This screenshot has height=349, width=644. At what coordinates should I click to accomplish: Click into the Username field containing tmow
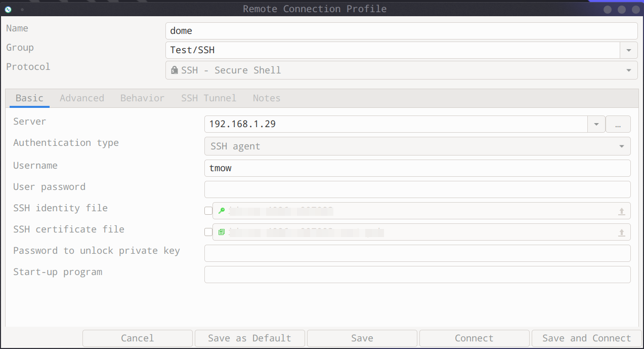tap(417, 168)
